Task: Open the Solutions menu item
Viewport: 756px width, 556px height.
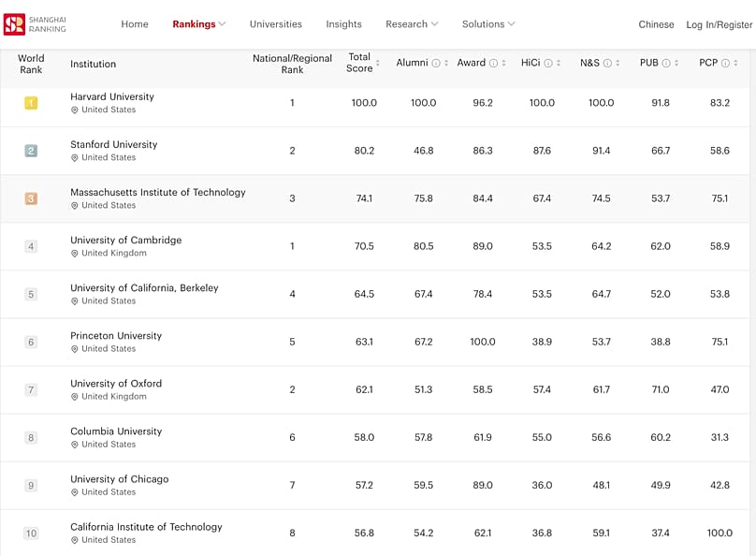Action: click(x=483, y=24)
